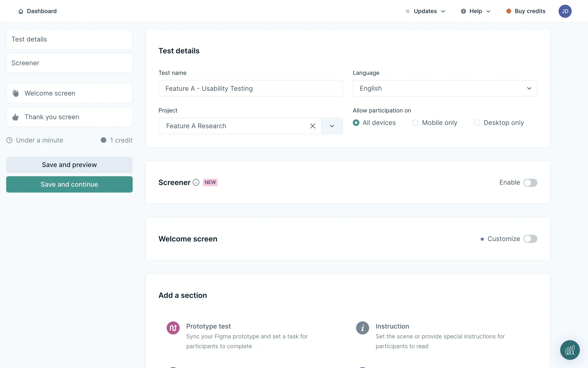This screenshot has width=588, height=368.
Task: Click the Screener info icon
Action: pos(196,182)
